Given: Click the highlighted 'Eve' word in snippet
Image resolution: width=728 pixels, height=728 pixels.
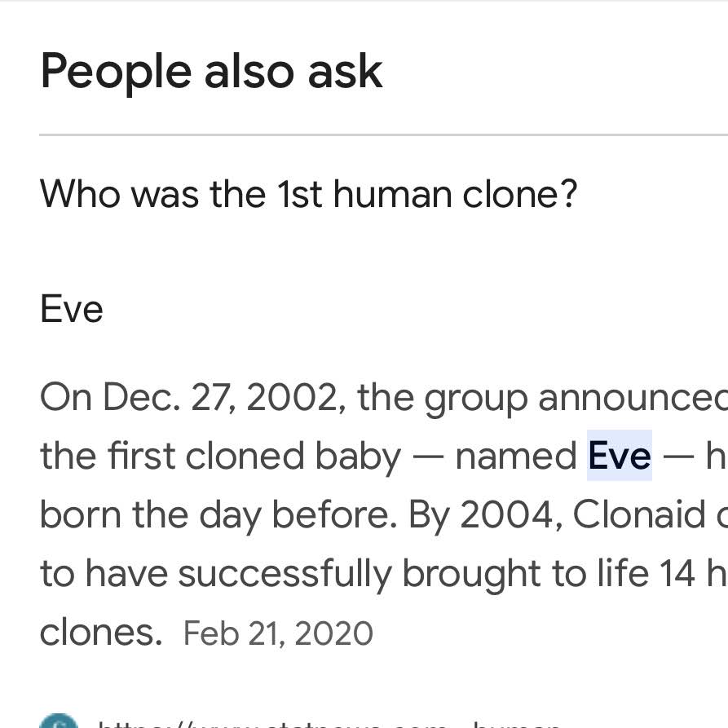Looking at the screenshot, I should pos(619,456).
